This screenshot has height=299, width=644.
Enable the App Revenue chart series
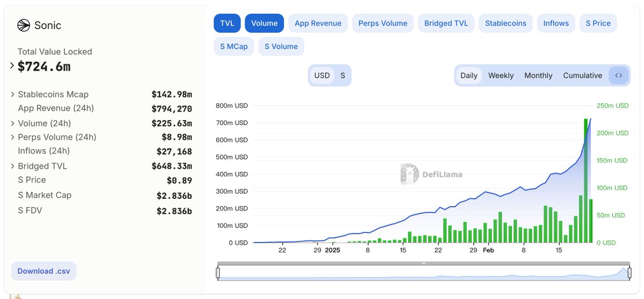coord(318,23)
